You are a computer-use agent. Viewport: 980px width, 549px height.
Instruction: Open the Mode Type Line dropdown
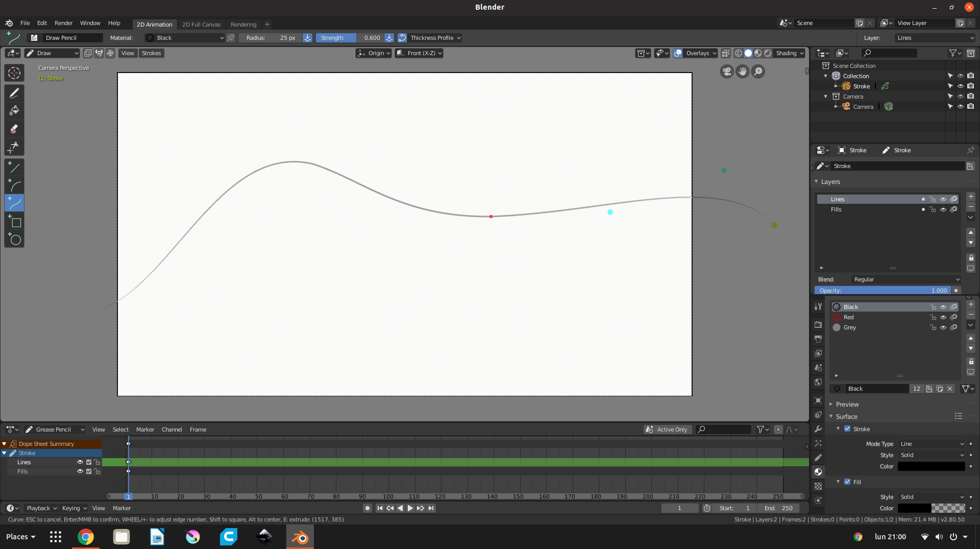pyautogui.click(x=932, y=444)
